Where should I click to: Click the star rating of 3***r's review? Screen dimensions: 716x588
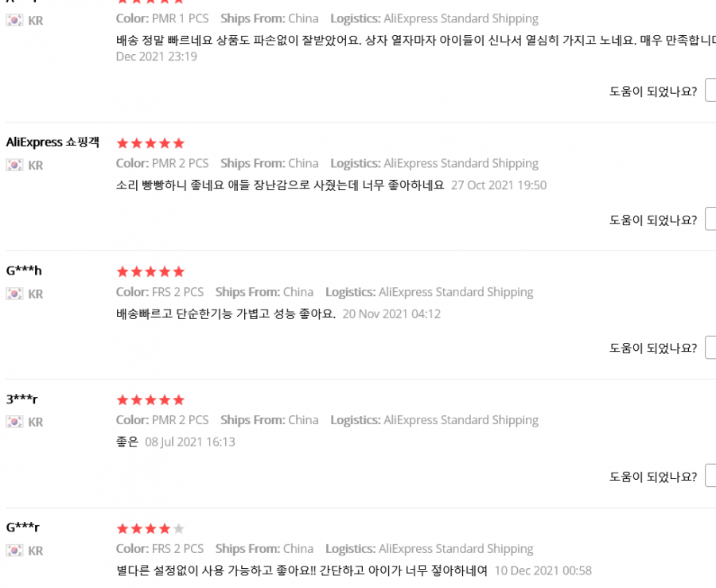click(x=150, y=400)
